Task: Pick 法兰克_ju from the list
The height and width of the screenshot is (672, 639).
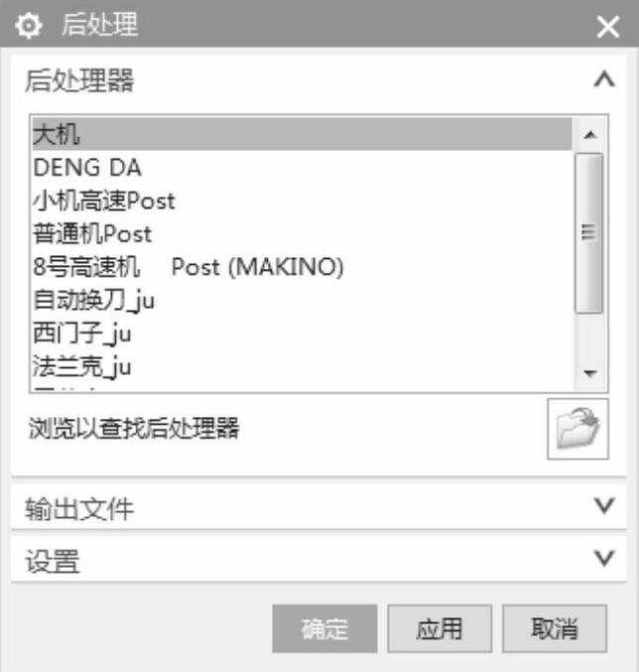Action: [303, 367]
